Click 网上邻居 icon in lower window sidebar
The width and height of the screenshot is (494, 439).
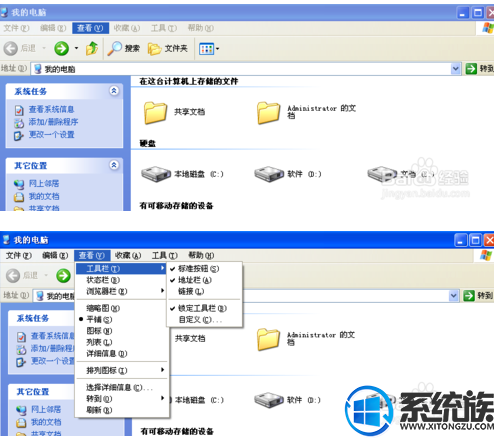21,410
